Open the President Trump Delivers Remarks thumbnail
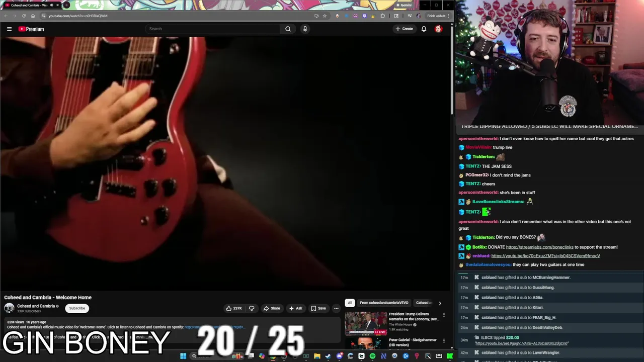The width and height of the screenshot is (644, 362). click(366, 323)
